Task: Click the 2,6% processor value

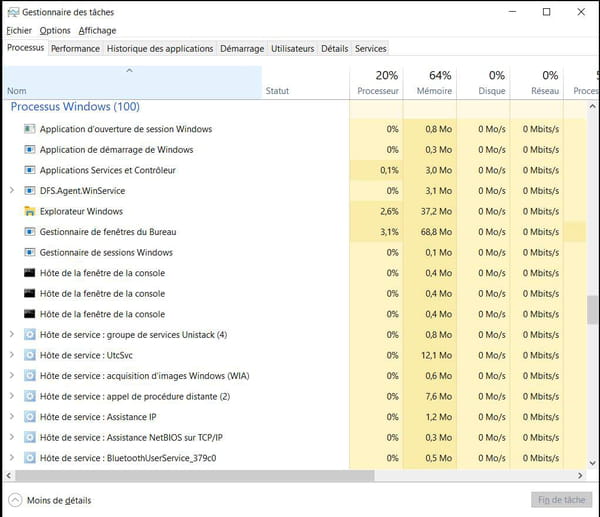Action: point(389,211)
